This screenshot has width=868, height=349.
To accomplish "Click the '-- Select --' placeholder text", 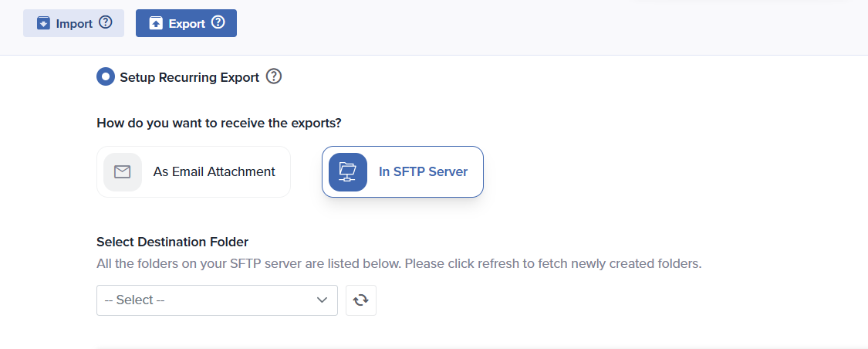I will [135, 300].
